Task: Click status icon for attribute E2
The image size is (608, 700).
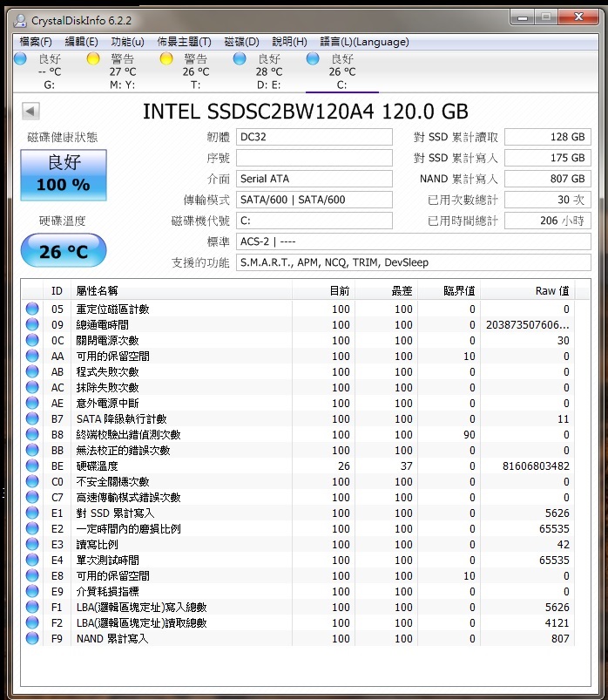Action: coord(32,528)
